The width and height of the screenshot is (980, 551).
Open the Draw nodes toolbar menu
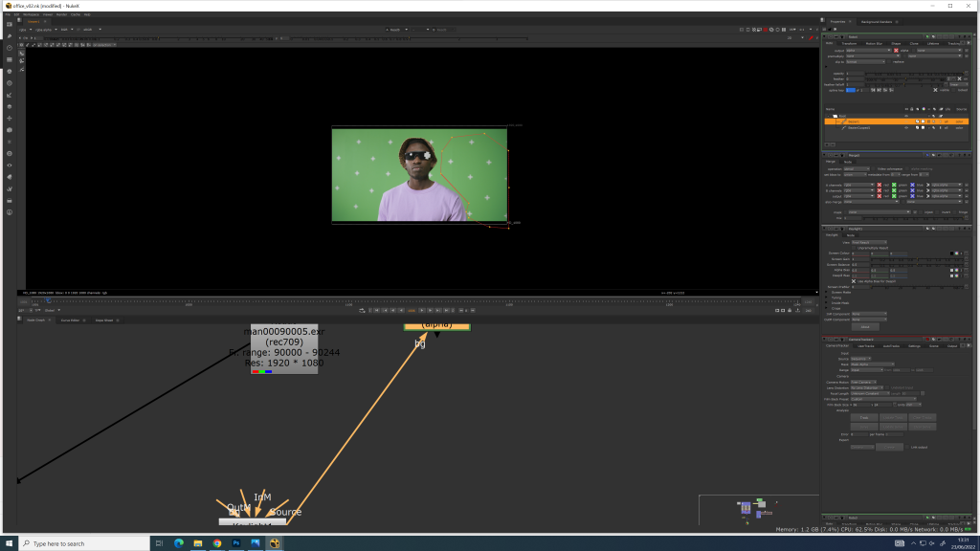coord(10,36)
